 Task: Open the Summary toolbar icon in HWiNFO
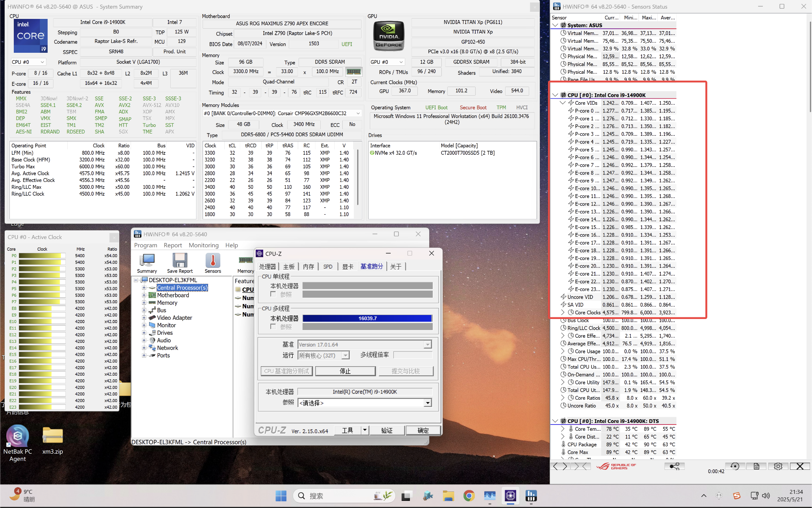pos(147,263)
